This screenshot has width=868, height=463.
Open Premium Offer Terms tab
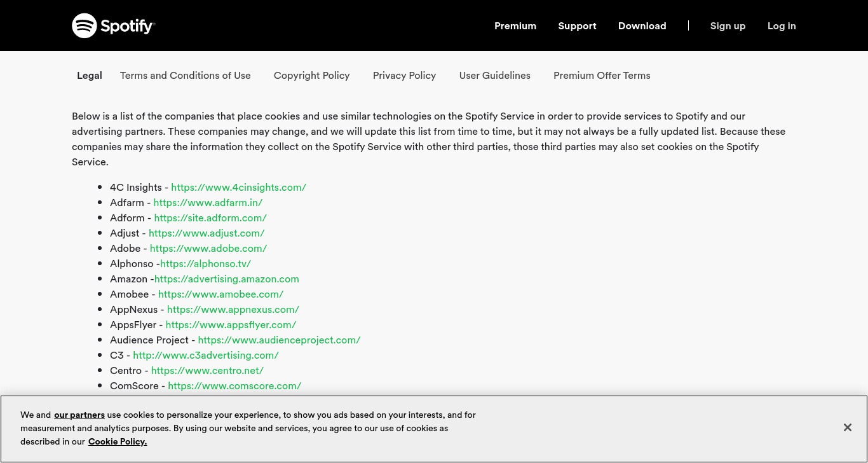pos(602,75)
